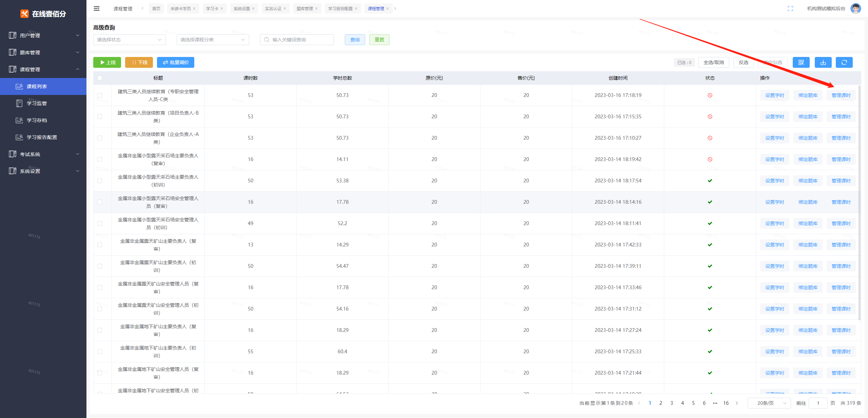Check the 项目负责人-B类 course row

[100, 117]
